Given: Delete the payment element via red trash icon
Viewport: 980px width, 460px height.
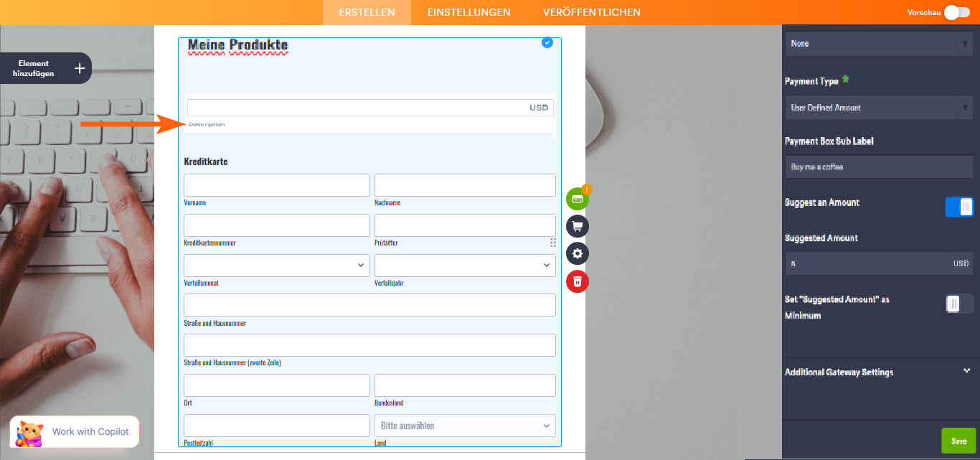Looking at the screenshot, I should (x=577, y=281).
